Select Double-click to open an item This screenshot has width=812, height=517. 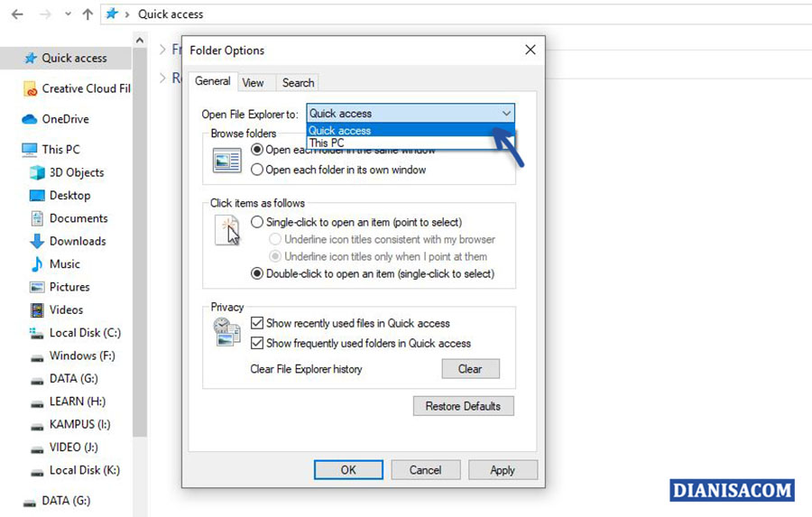point(257,273)
